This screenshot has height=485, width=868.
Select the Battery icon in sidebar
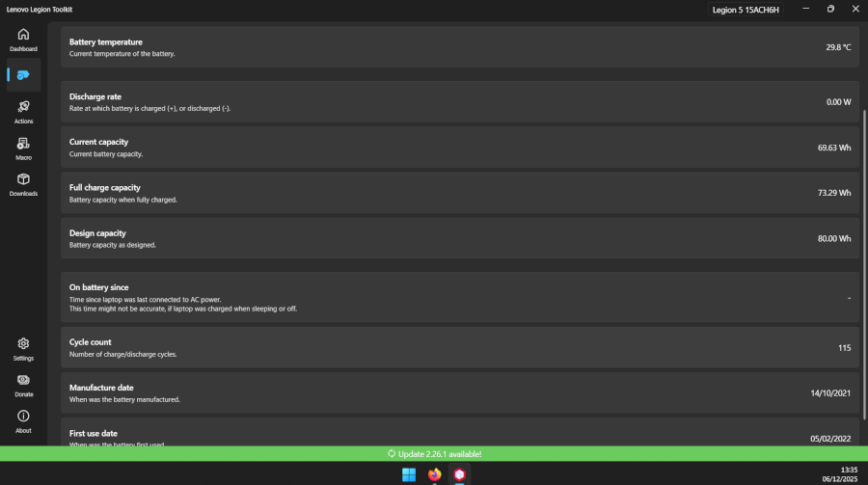click(23, 75)
